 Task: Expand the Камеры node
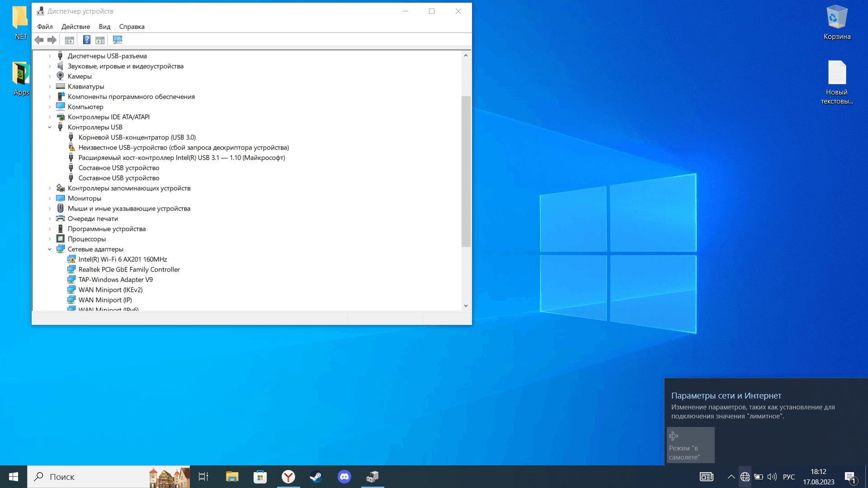50,76
